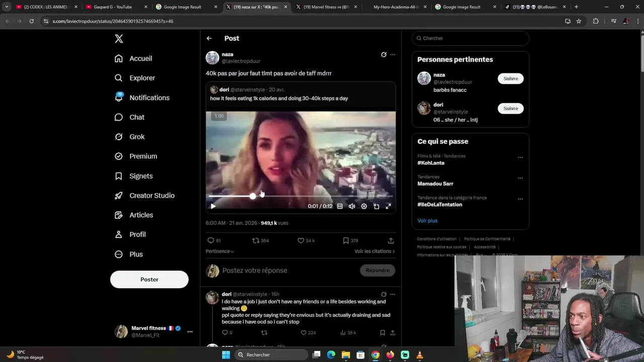Viewport: 644px width, 362px height.
Task: Follow naza with Suivre button
Action: (511, 78)
